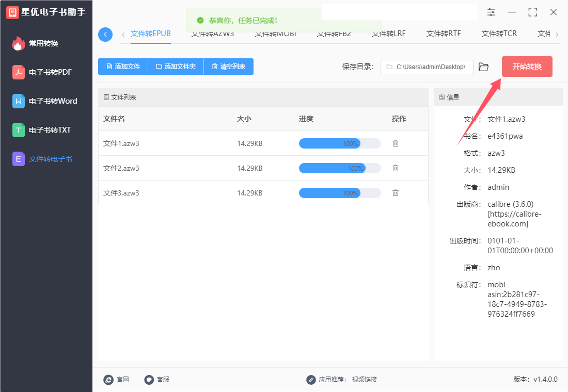
Task: Open the 官网 website link
Action: click(116, 379)
